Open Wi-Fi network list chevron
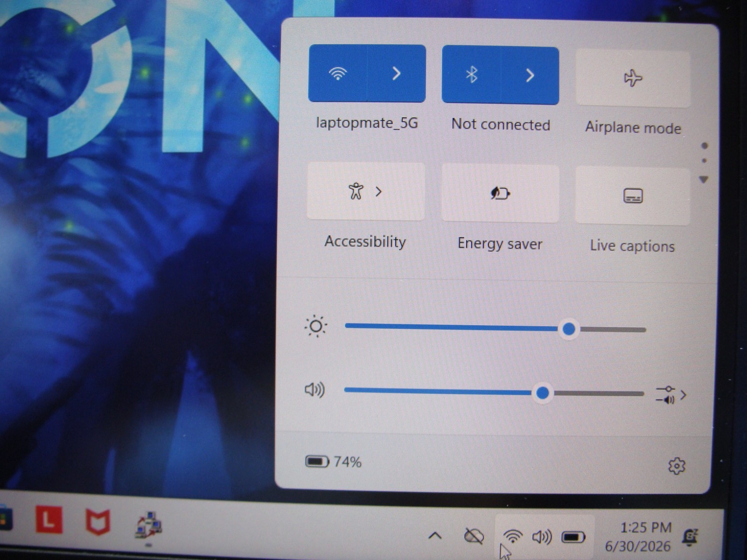Viewport: 747px width, 560px height. 397,74
